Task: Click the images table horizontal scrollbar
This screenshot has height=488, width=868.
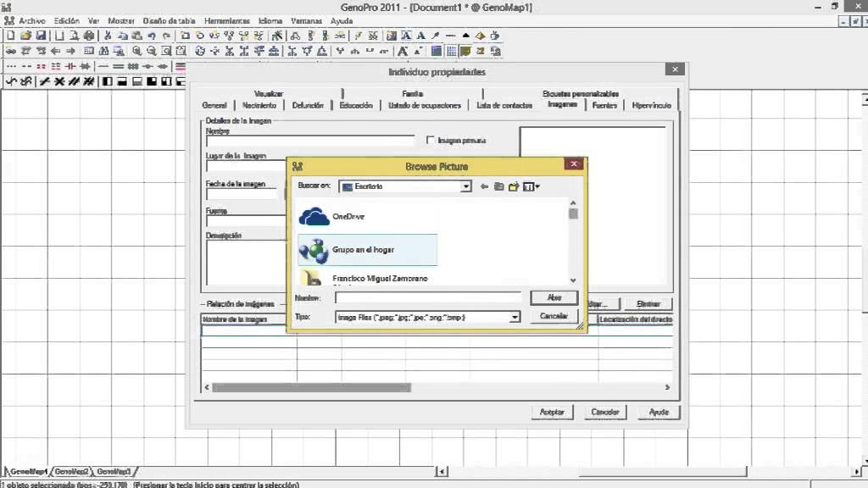Action: pos(437,387)
